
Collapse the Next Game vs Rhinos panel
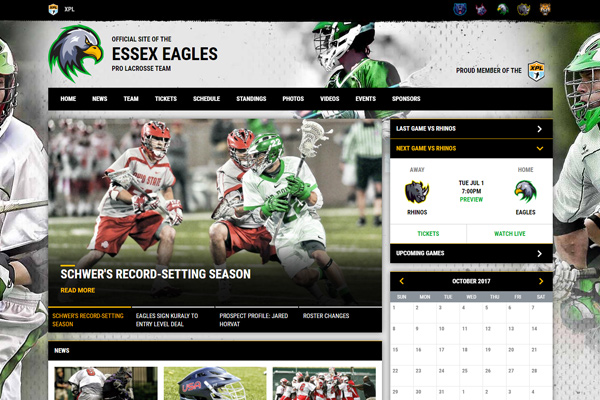click(539, 148)
